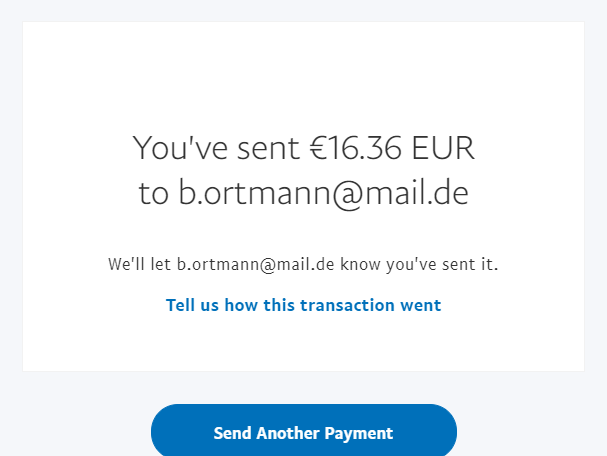The image size is (607, 456).
Task: Click the word "Send" on the blue button
Action: tap(232, 433)
